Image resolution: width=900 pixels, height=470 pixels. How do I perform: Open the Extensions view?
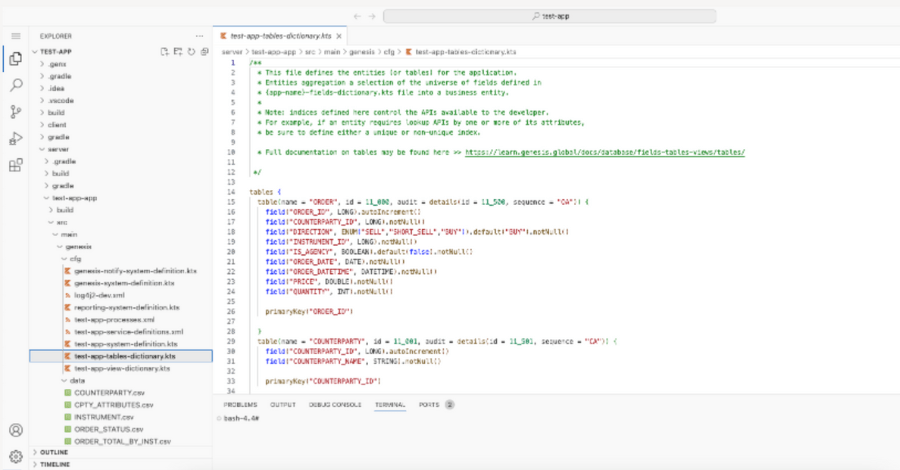tap(16, 164)
